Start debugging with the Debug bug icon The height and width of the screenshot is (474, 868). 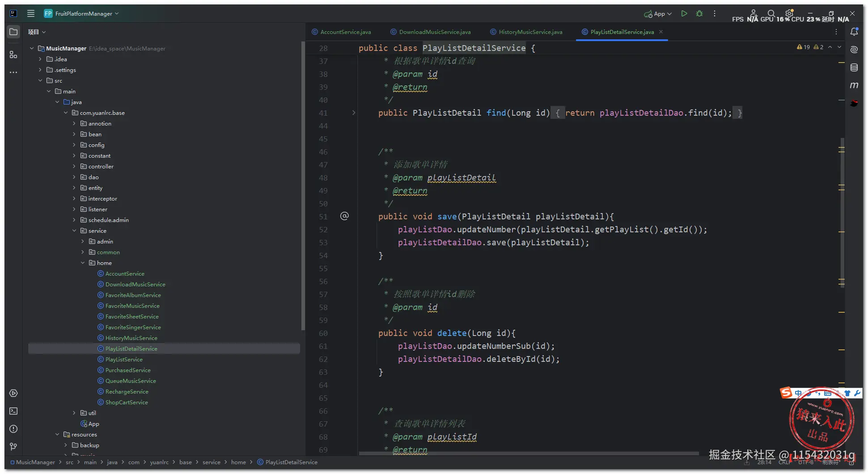coord(699,13)
